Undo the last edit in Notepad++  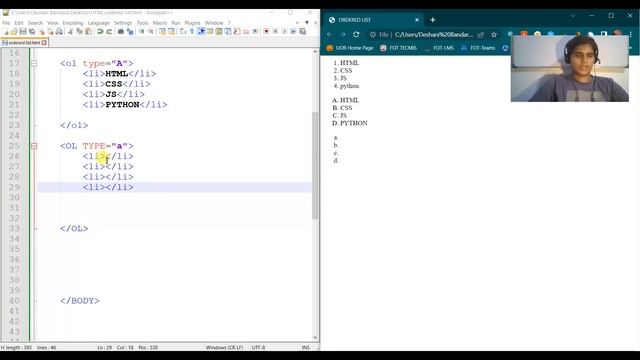[100, 31]
